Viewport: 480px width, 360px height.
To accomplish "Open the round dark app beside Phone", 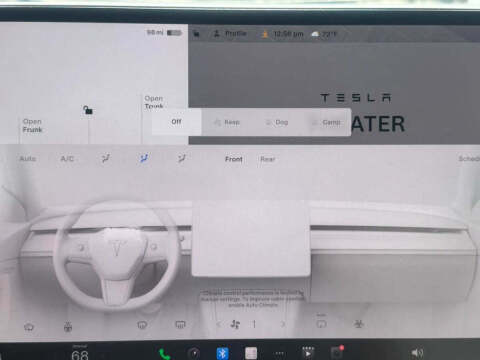I will [194, 353].
